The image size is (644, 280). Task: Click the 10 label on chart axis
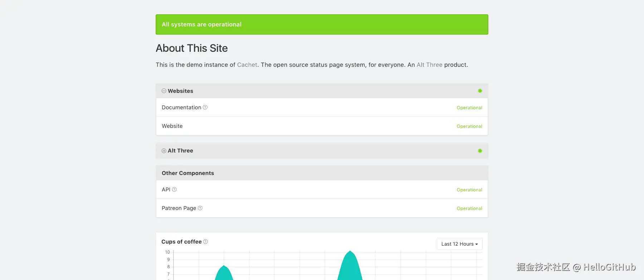point(167,252)
